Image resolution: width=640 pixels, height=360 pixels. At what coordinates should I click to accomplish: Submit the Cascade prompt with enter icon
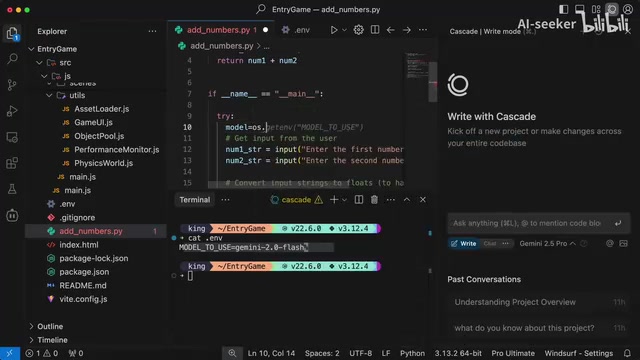pos(618,223)
